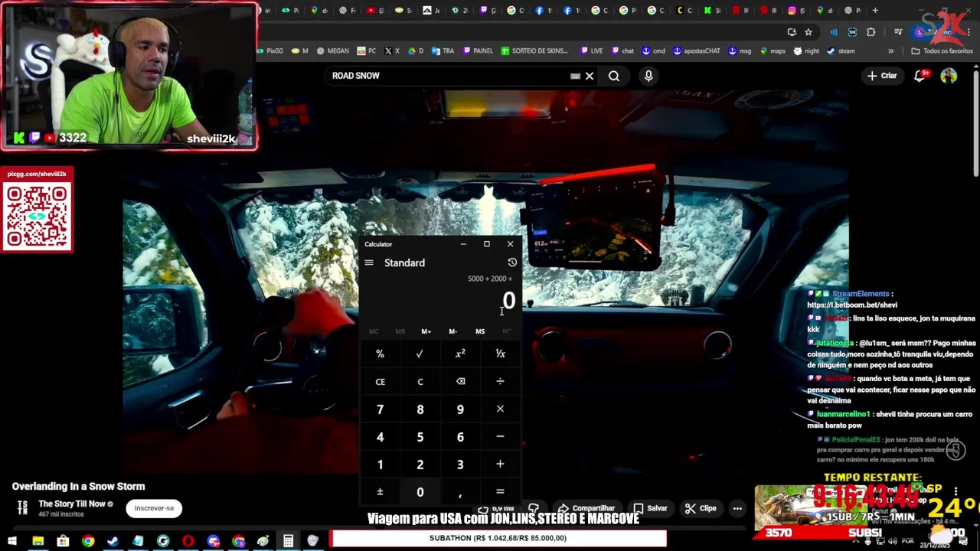Click the MS memory store button
This screenshot has height=551, width=980.
coord(480,331)
